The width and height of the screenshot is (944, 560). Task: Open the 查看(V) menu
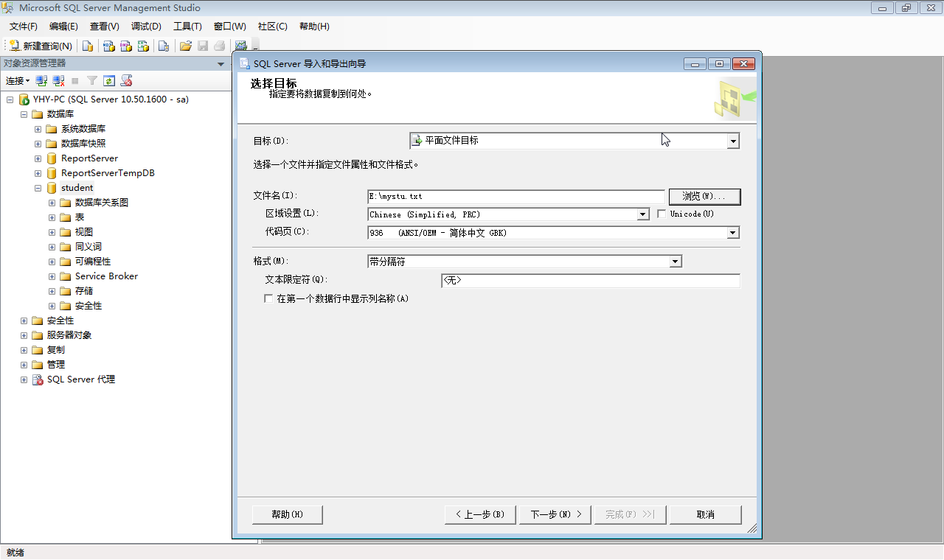point(105,27)
